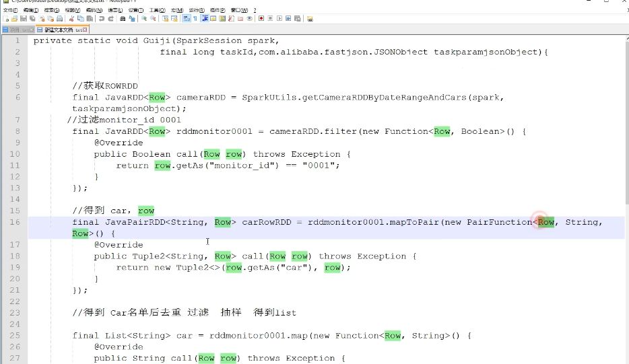
Task: Start macro recording with red dot icon
Action: (x=261, y=19)
